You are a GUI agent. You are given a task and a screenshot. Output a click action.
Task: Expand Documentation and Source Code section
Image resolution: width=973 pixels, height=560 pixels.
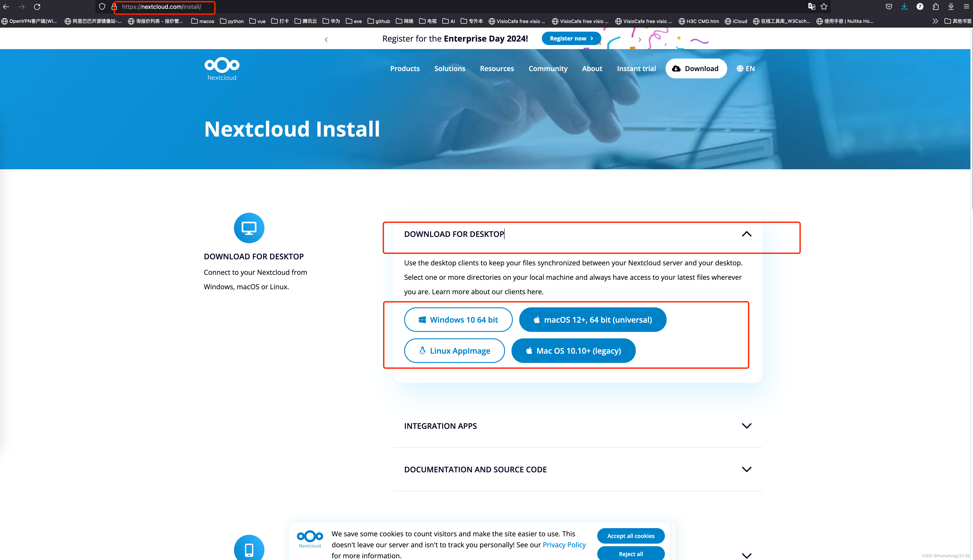(746, 469)
